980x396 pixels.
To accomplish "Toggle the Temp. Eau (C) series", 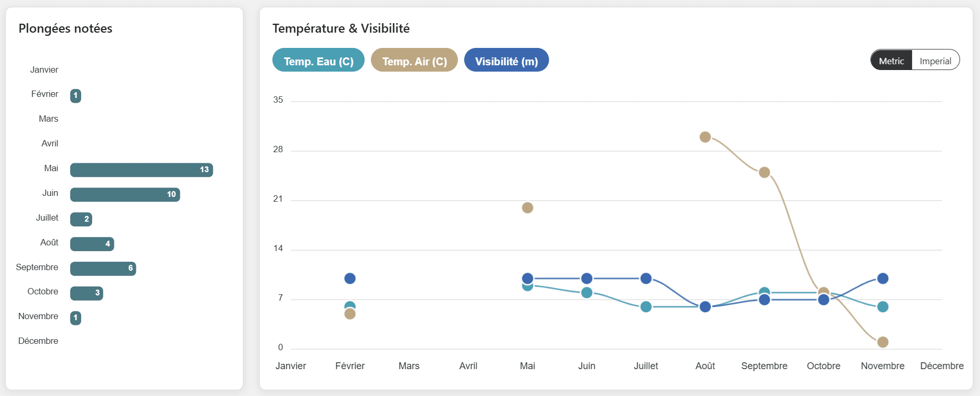I will [x=318, y=61].
